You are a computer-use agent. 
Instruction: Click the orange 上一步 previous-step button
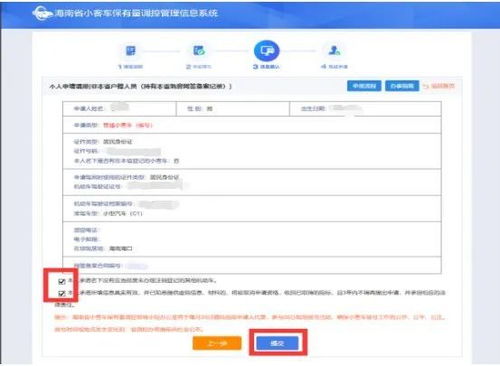(217, 343)
